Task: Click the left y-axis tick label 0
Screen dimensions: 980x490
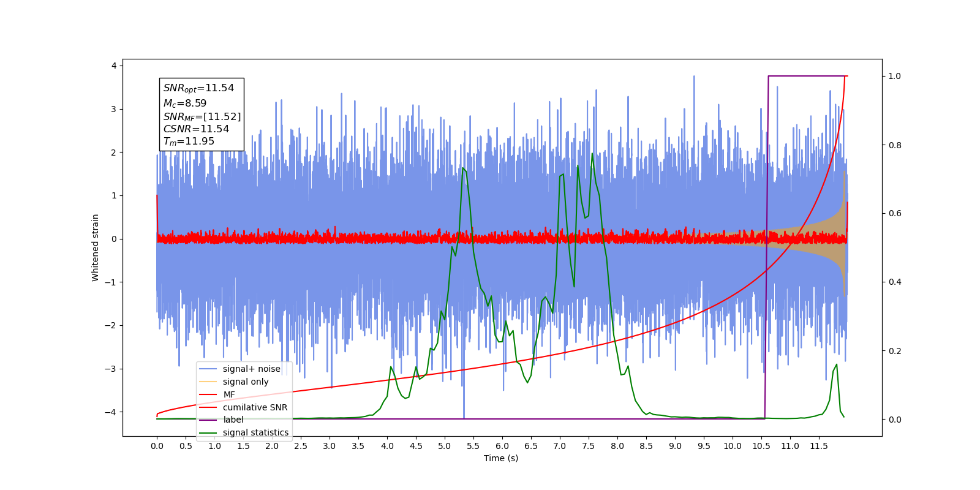Action: tap(113, 239)
